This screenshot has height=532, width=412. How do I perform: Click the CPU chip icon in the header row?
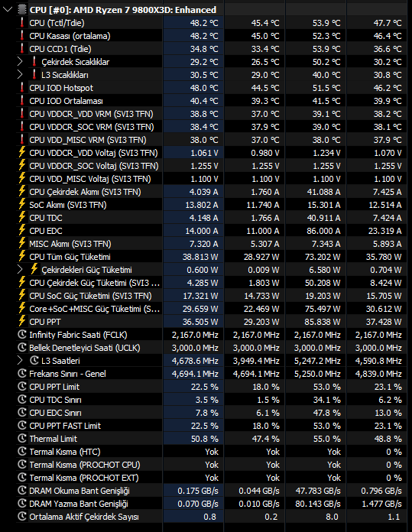coord(22,9)
